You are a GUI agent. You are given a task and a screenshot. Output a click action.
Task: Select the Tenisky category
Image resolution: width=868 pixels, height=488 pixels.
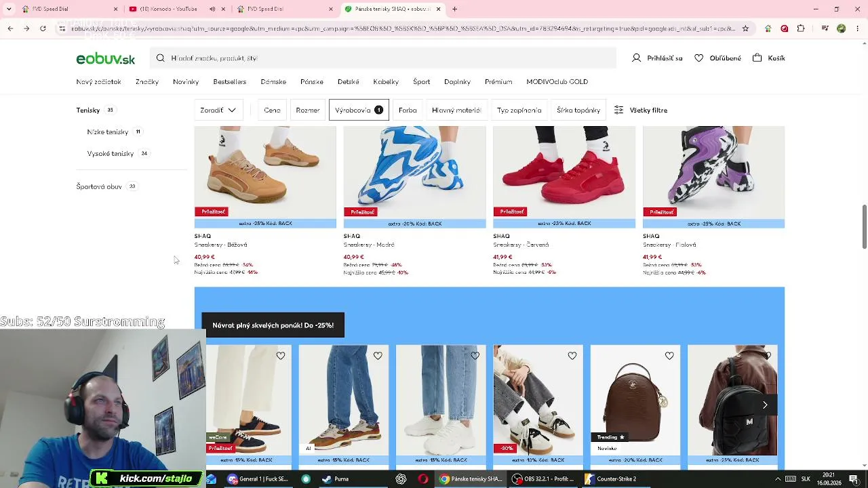tap(88, 110)
